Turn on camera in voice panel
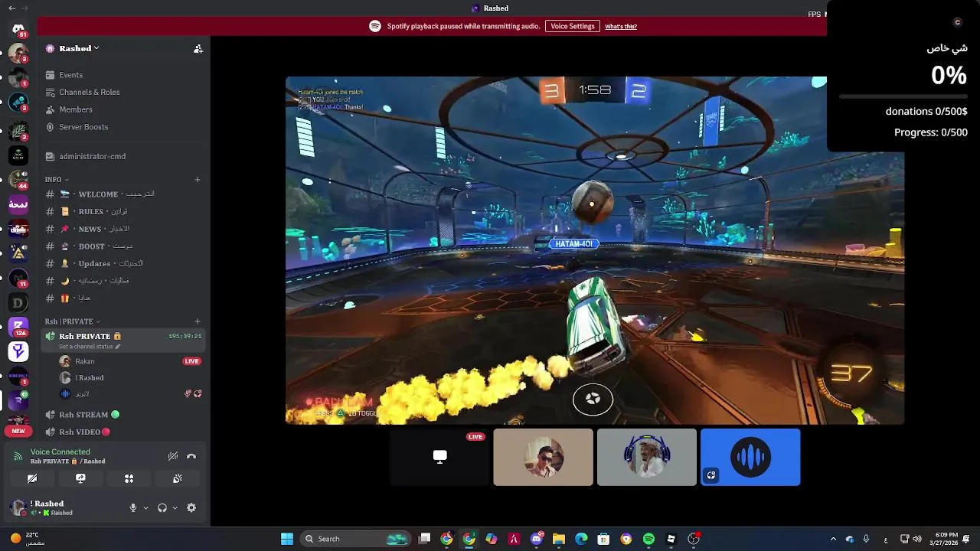Viewport: 980px width, 551px height. point(32,479)
